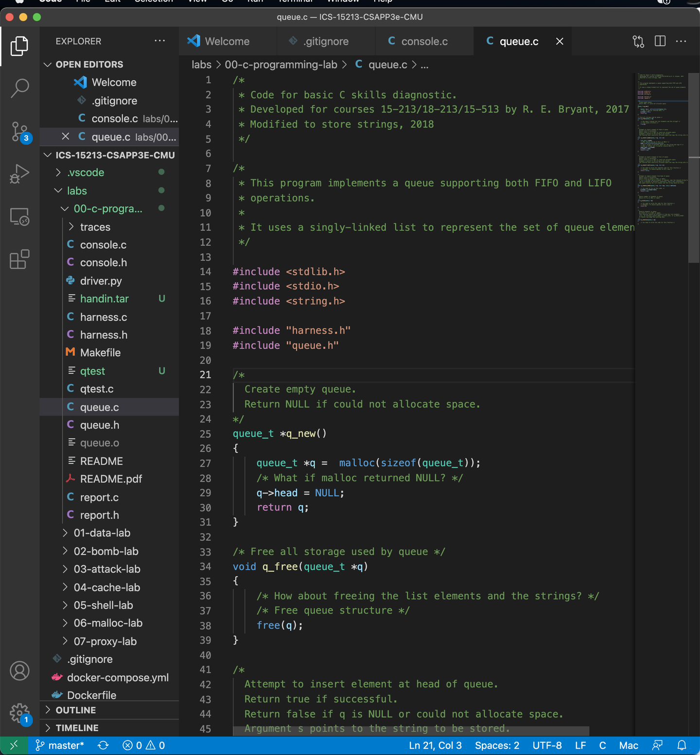Open the notifications bell in status bar
The width and height of the screenshot is (700, 755).
point(682,745)
